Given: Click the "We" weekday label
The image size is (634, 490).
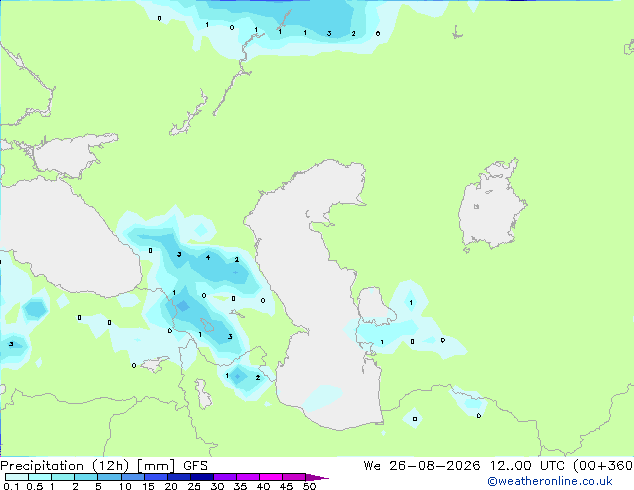Looking at the screenshot, I should tap(372, 466).
